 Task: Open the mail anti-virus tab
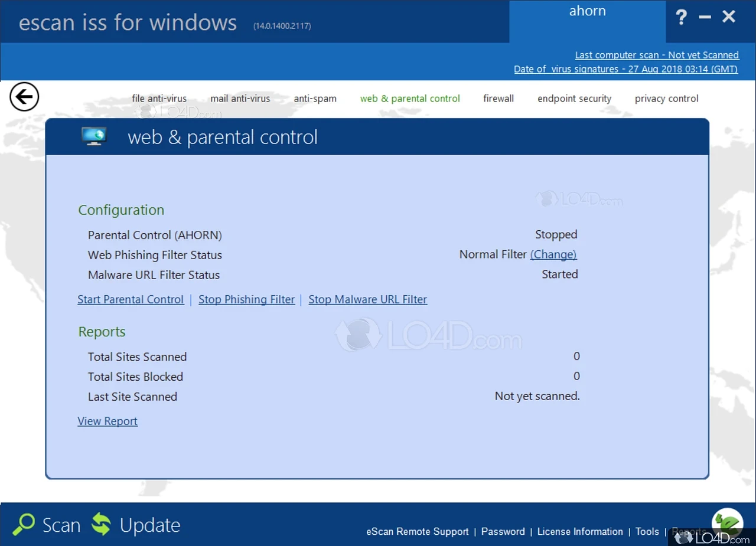tap(240, 99)
